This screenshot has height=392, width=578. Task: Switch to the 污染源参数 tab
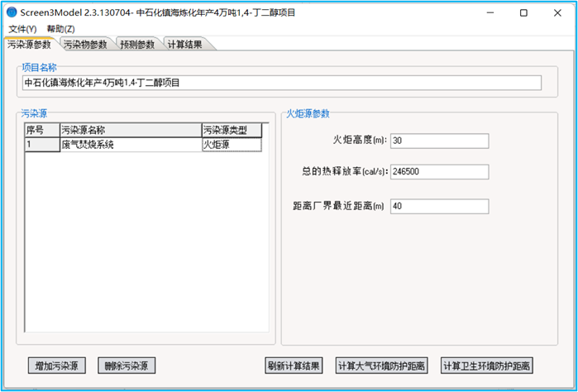tap(29, 45)
